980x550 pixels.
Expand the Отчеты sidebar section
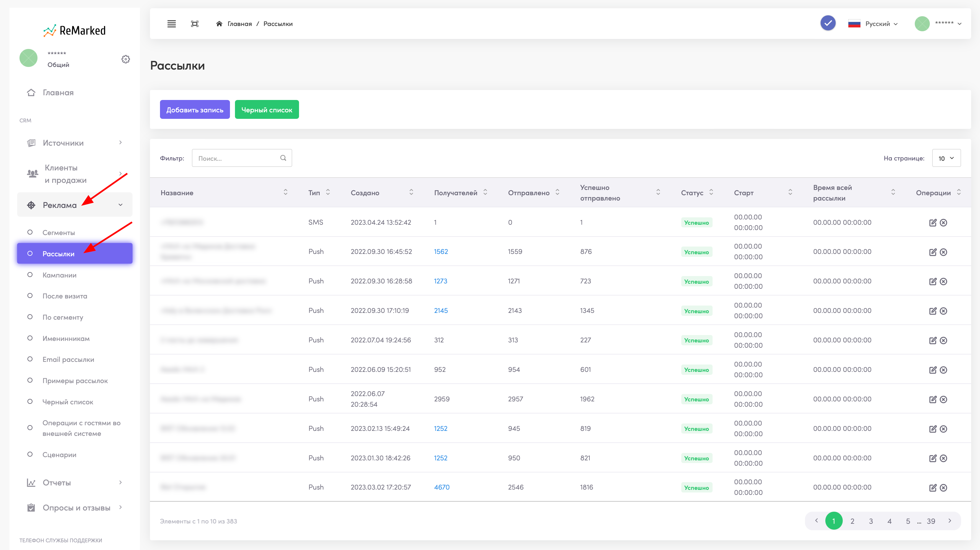(x=75, y=483)
